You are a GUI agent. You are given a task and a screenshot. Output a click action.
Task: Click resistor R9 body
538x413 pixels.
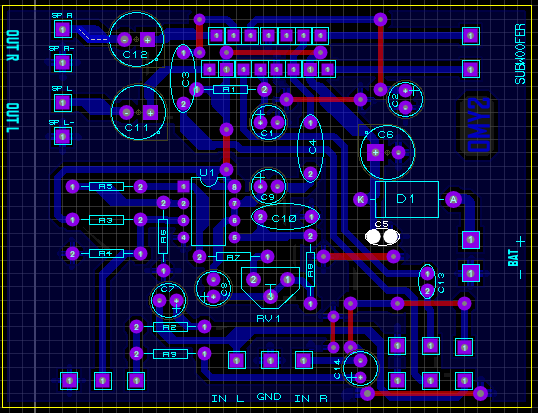pos(170,354)
